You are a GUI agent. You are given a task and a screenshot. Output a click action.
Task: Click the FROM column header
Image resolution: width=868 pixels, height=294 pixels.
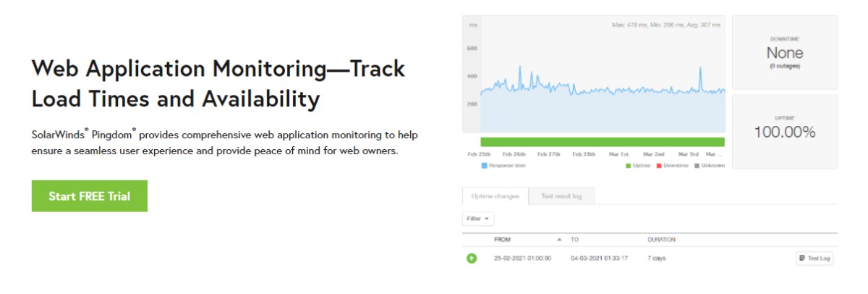[x=503, y=239]
